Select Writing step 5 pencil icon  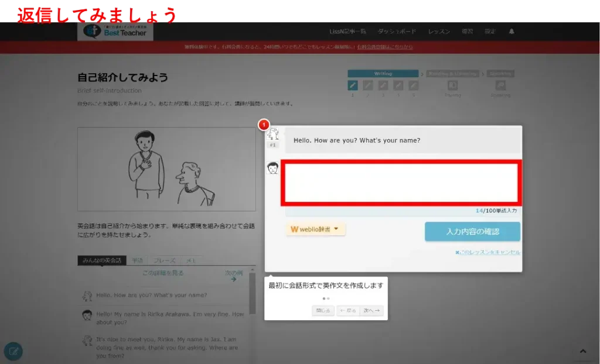pyautogui.click(x=413, y=85)
